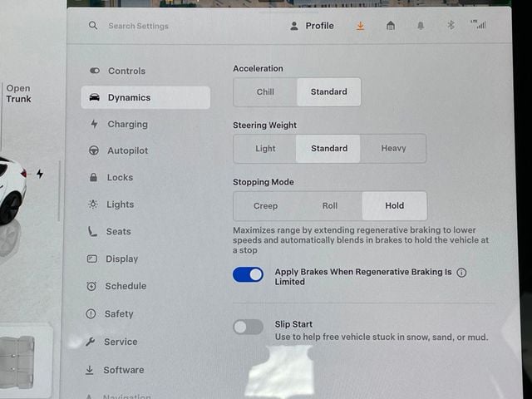Set Steering Weight to Standard
This screenshot has width=532, height=399.
[x=329, y=149]
